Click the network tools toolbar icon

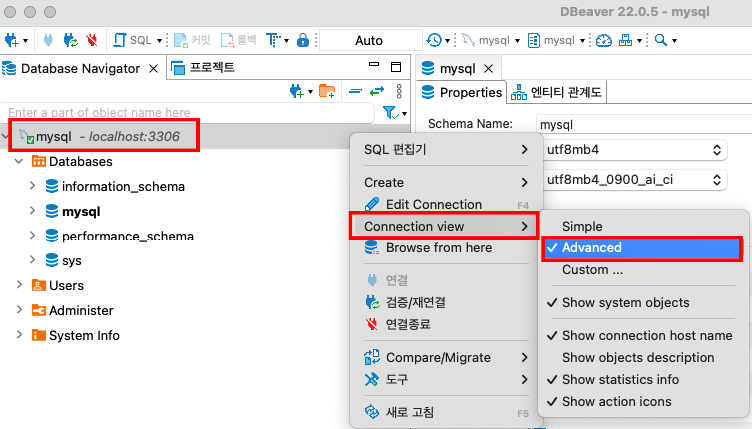625,40
